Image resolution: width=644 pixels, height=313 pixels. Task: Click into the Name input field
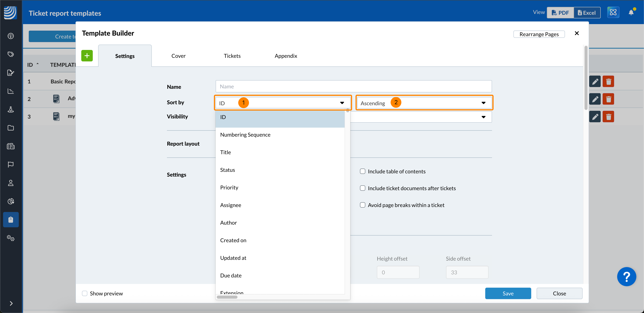click(353, 87)
